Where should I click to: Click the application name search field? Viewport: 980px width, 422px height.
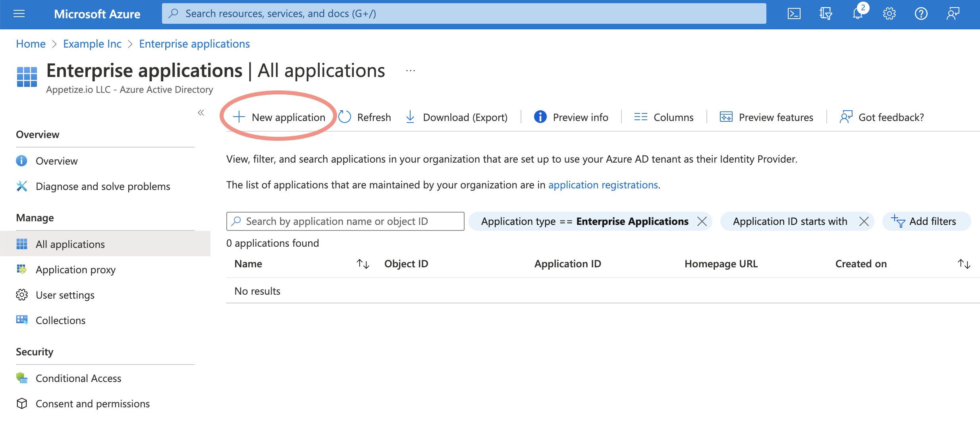[x=345, y=221]
